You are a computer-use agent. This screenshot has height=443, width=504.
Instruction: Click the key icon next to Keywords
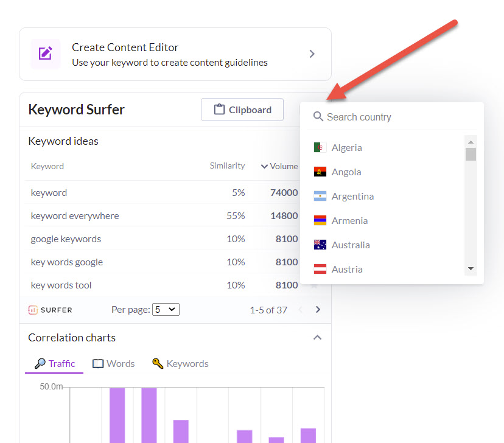[158, 363]
